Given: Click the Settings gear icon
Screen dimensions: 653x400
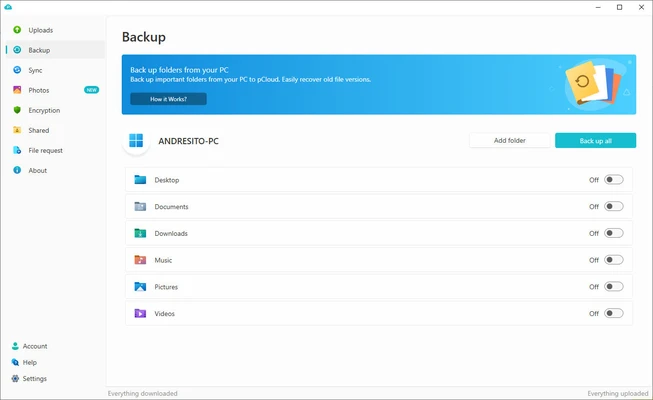Looking at the screenshot, I should point(15,378).
